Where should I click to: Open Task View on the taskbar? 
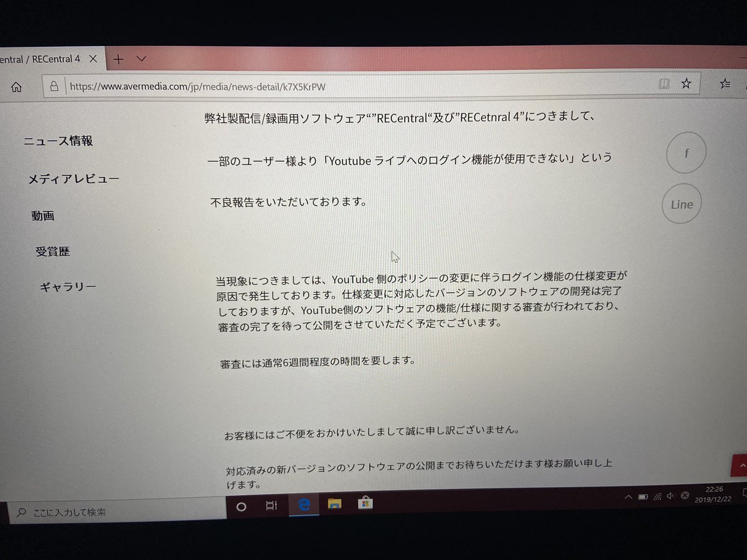tap(271, 505)
